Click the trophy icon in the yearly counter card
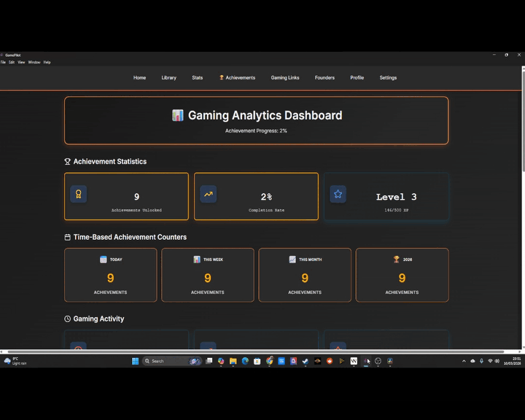The image size is (525, 420). [x=397, y=260]
